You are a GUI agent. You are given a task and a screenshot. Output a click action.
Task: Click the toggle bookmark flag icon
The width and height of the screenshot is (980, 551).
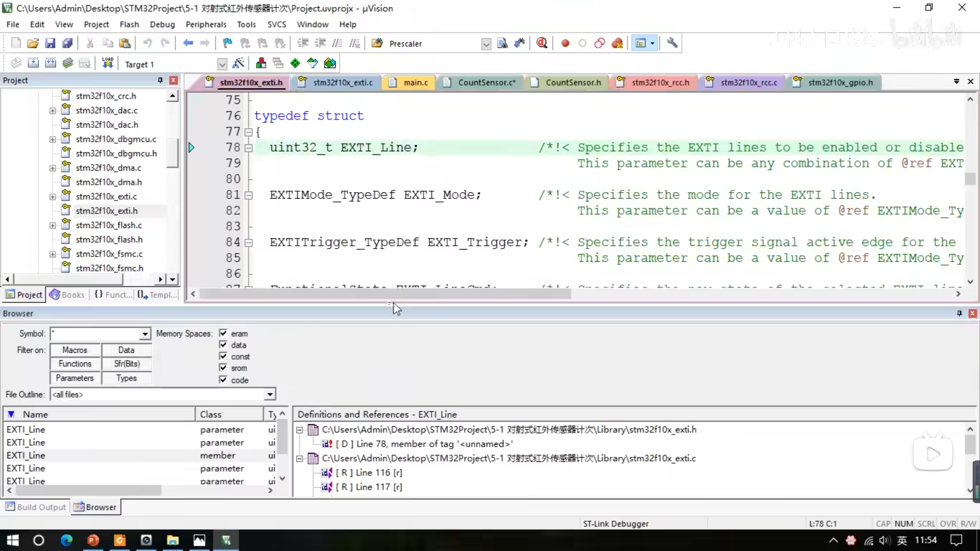point(227,43)
